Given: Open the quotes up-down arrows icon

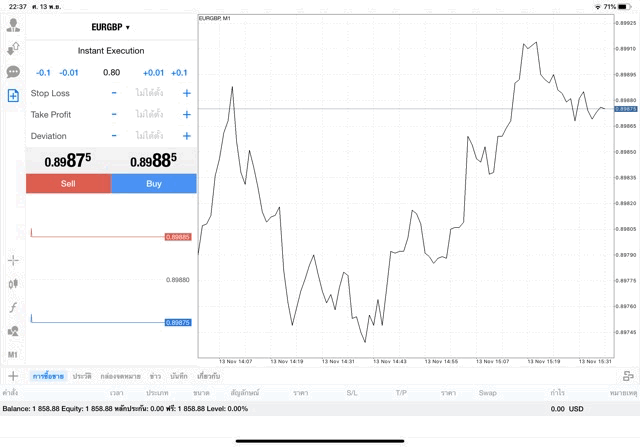Looking at the screenshot, I should [13, 48].
